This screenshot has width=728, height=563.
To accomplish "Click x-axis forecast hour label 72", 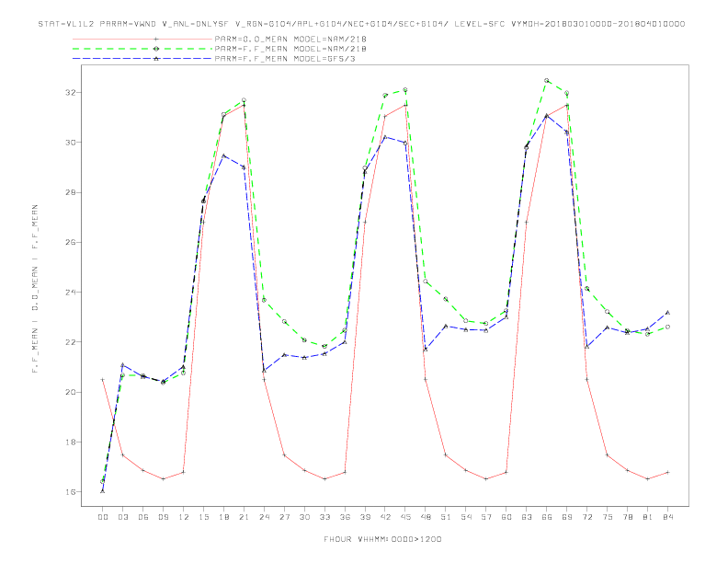I will [x=587, y=517].
